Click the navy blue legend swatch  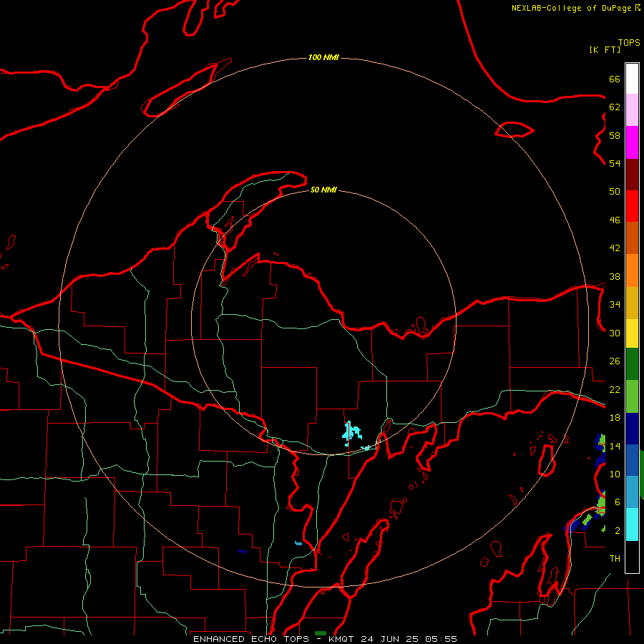[632, 429]
